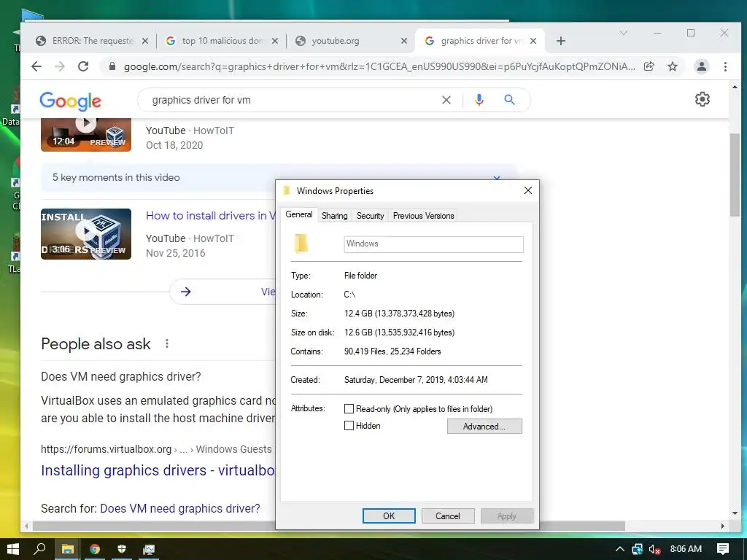
Task: Open the Previous Versions tab
Action: click(423, 216)
